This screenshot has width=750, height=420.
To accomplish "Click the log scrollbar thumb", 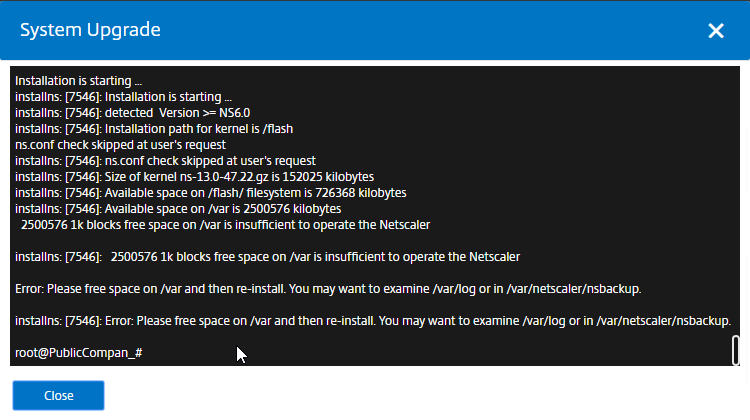I will 736,350.
